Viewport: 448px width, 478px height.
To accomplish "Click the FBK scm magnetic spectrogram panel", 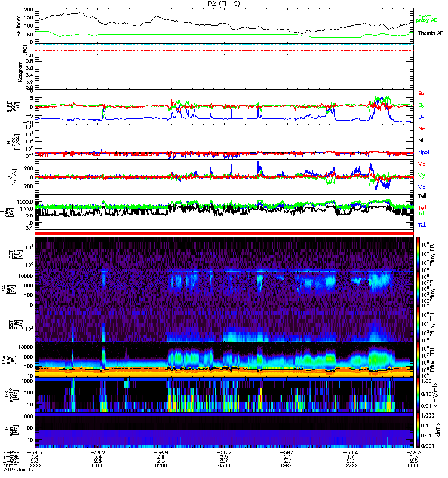I will point(224,430).
